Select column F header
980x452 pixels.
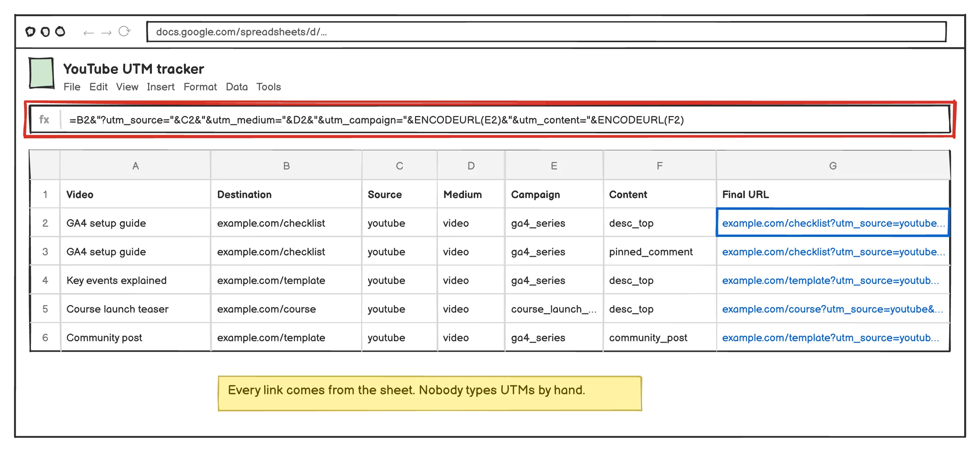(660, 165)
